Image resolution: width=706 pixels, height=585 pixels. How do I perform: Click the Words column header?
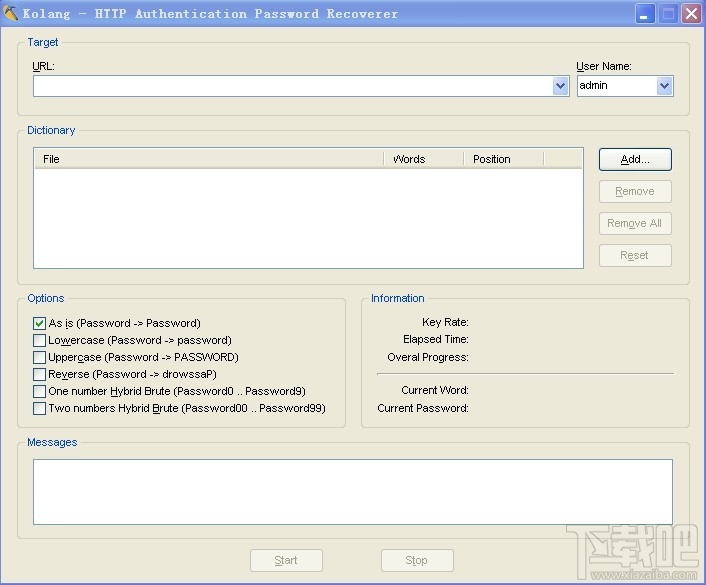click(423, 159)
